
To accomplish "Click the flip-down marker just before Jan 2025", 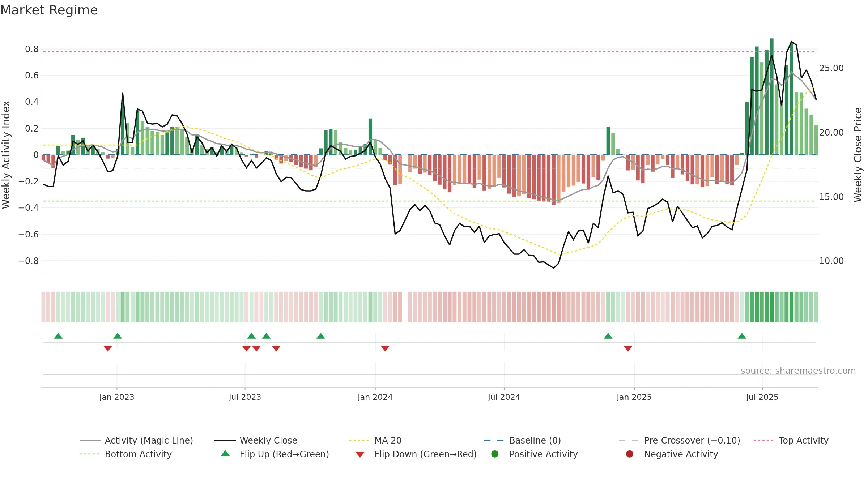I will (x=628, y=348).
